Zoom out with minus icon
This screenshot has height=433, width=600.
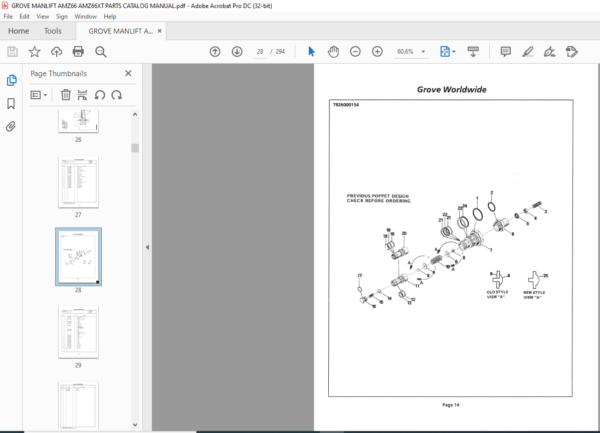coord(355,52)
